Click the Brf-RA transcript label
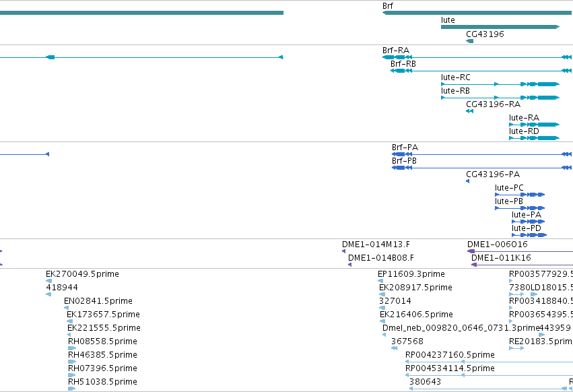The width and height of the screenshot is (573, 392). coord(396,51)
